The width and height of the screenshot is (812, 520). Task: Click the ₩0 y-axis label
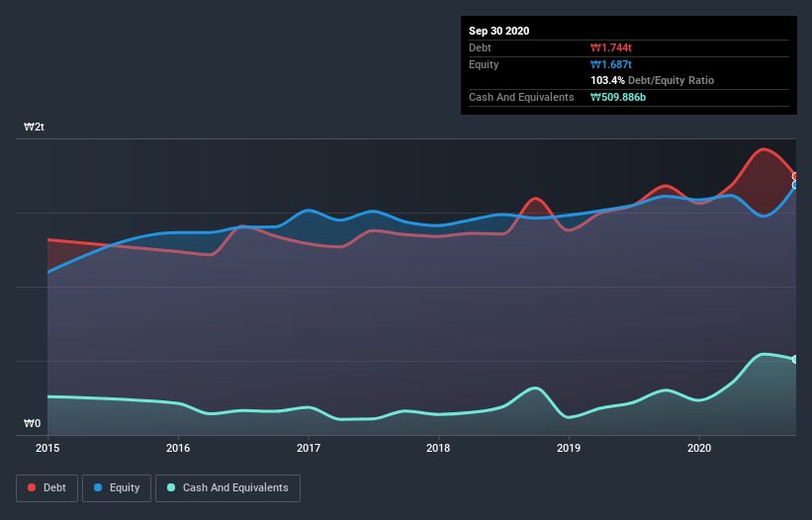(x=32, y=423)
